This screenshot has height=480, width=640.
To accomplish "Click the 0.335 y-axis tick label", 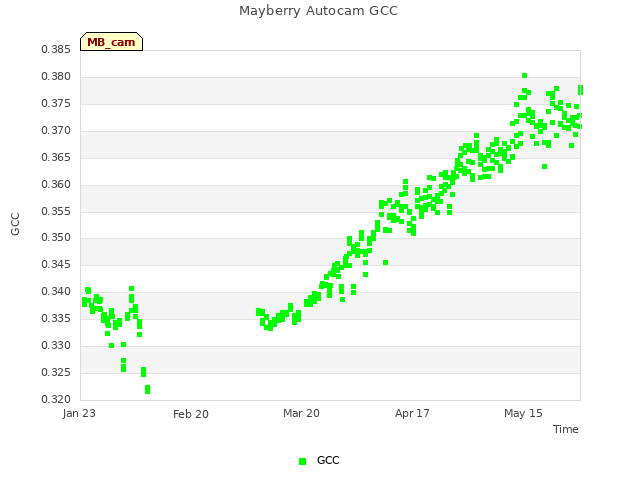I will point(56,318).
